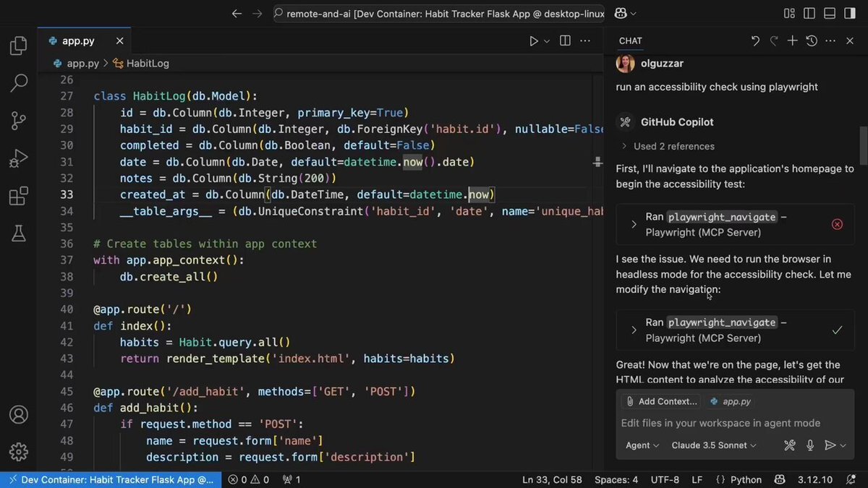This screenshot has height=488, width=868.
Task: Click the red error icon on playwright_navigate
Action: pyautogui.click(x=837, y=224)
